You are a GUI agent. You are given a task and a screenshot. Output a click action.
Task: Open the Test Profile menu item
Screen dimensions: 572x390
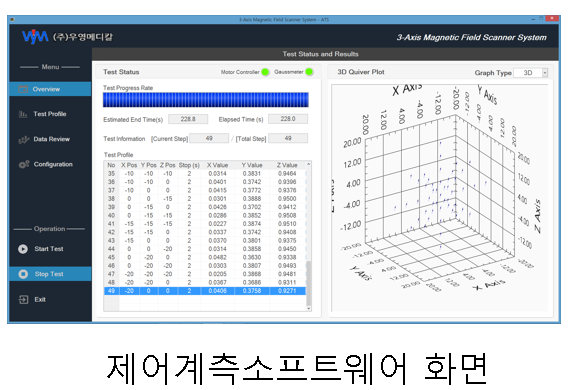click(50, 114)
